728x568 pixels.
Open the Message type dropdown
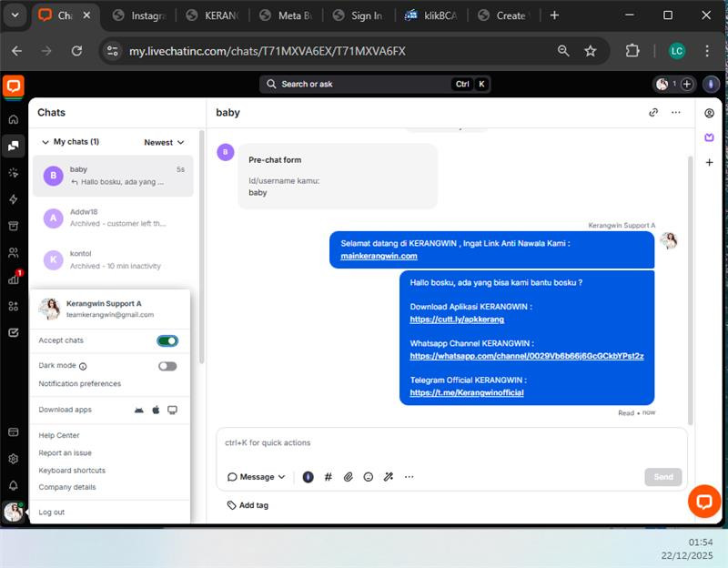tap(256, 477)
